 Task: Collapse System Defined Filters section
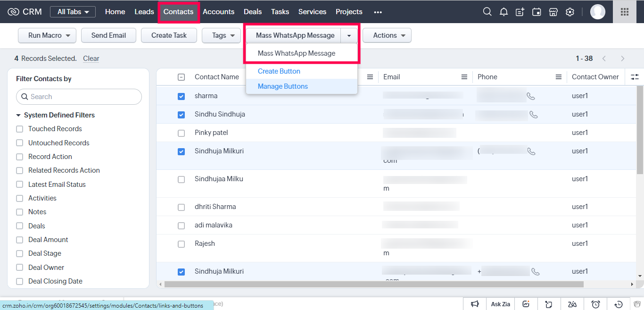tap(18, 115)
